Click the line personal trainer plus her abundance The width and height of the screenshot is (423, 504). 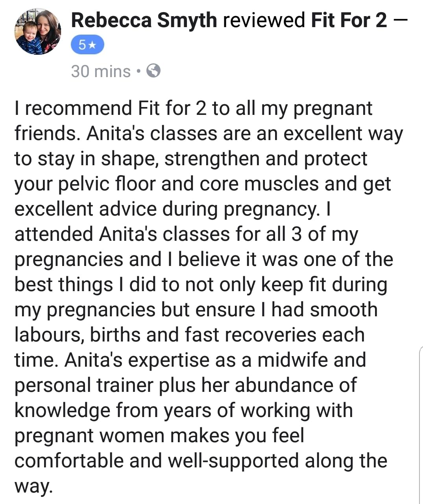(186, 385)
